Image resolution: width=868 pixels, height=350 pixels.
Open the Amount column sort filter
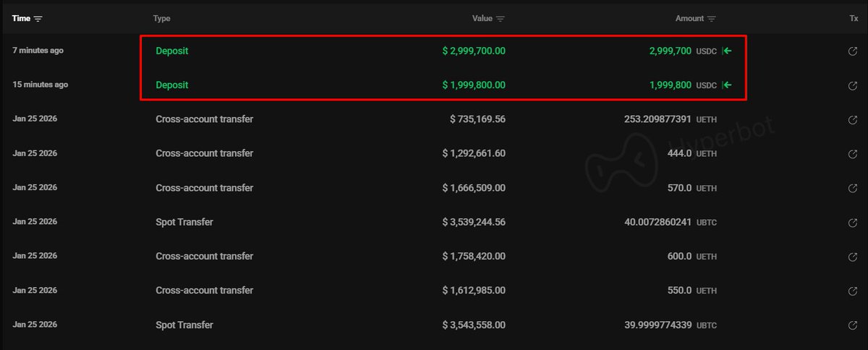click(x=712, y=19)
